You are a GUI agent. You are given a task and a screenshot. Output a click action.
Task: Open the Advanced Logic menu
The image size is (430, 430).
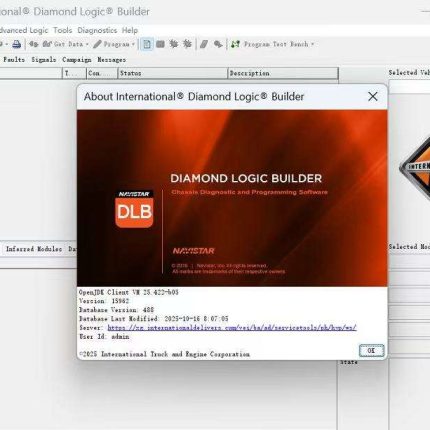tap(24, 30)
